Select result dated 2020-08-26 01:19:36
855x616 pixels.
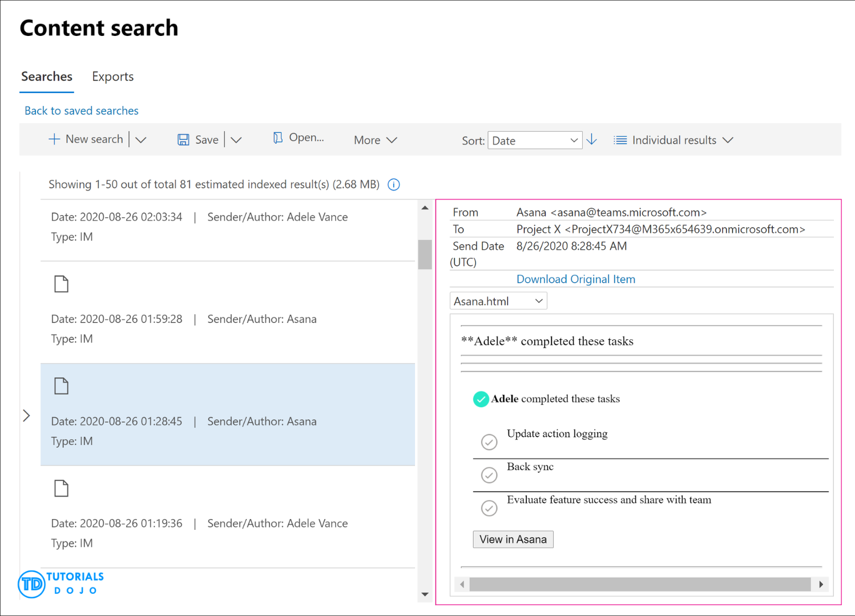click(x=228, y=517)
